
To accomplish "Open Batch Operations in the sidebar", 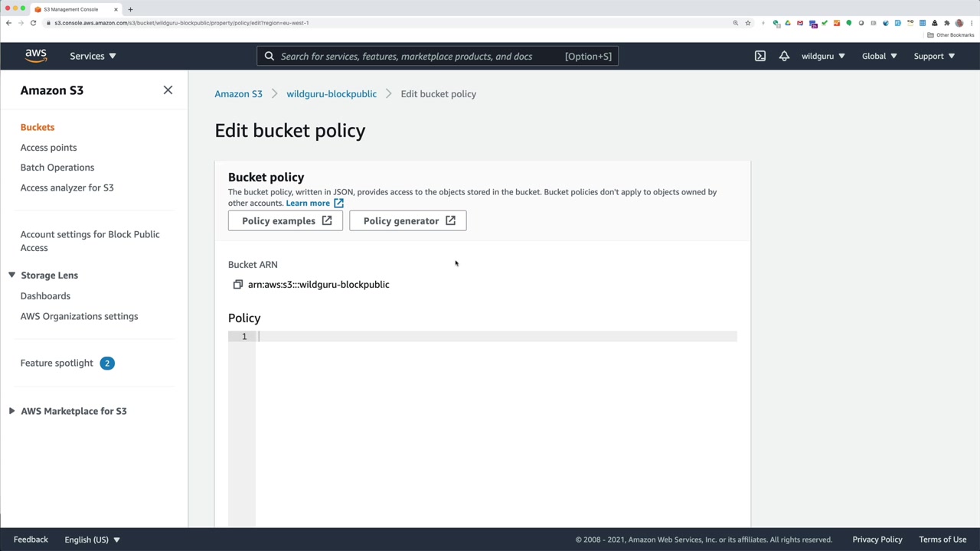I will tap(57, 168).
